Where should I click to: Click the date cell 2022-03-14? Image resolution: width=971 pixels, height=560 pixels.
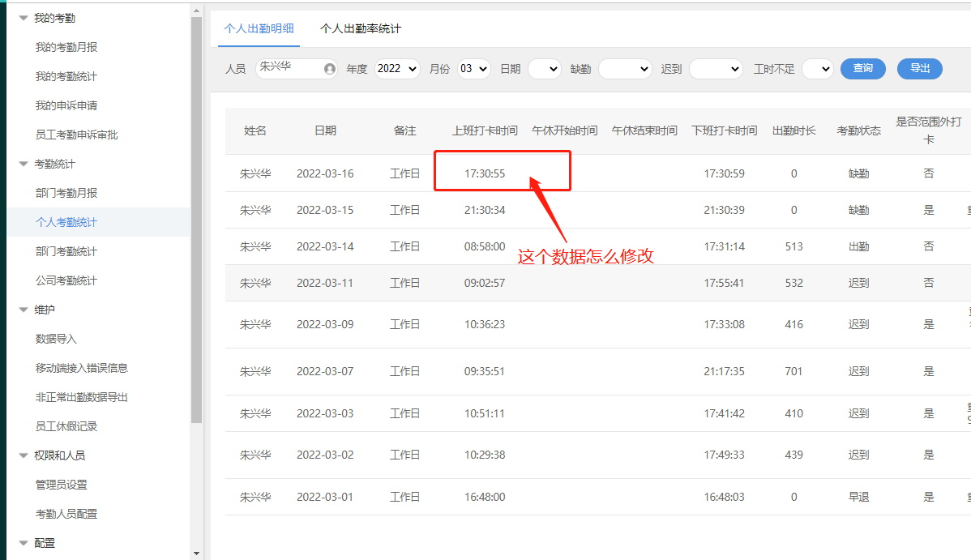(x=325, y=246)
